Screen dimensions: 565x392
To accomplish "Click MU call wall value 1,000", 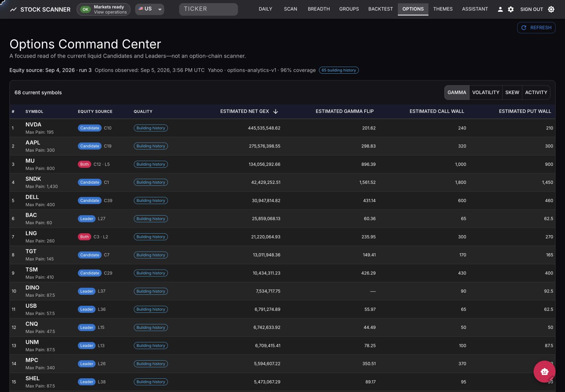I will [461, 164].
